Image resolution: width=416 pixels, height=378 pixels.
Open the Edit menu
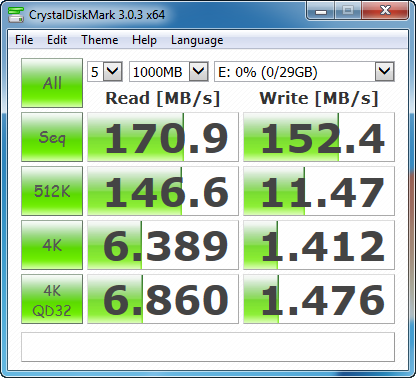(x=57, y=40)
